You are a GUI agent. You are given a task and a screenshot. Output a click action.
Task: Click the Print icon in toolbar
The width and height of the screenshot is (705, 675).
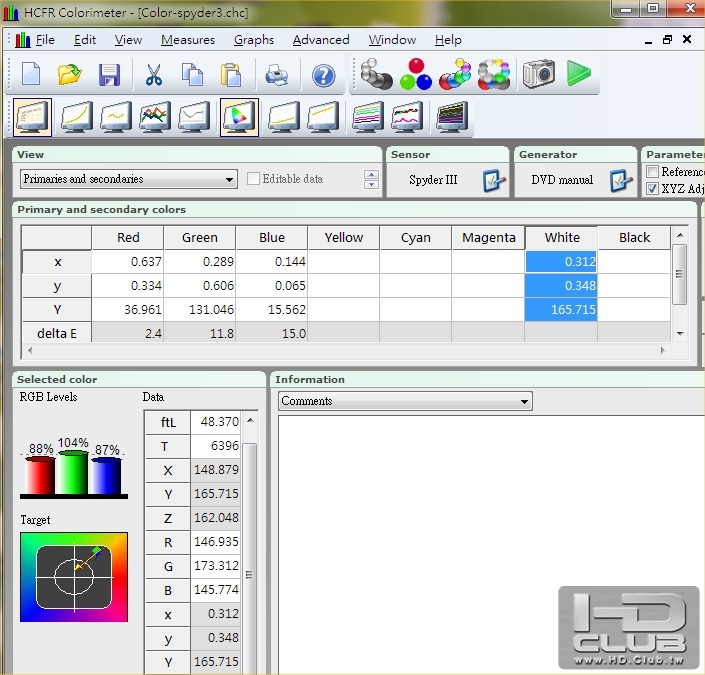pyautogui.click(x=276, y=75)
